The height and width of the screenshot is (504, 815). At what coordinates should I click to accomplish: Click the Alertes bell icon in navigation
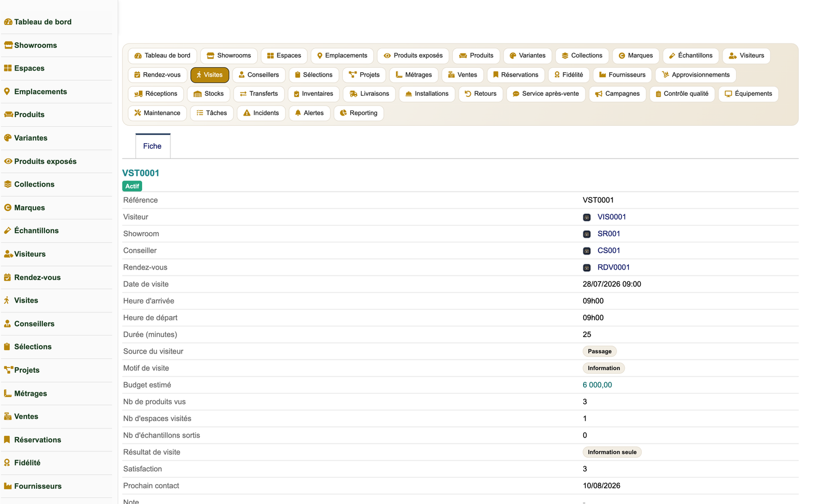click(298, 113)
